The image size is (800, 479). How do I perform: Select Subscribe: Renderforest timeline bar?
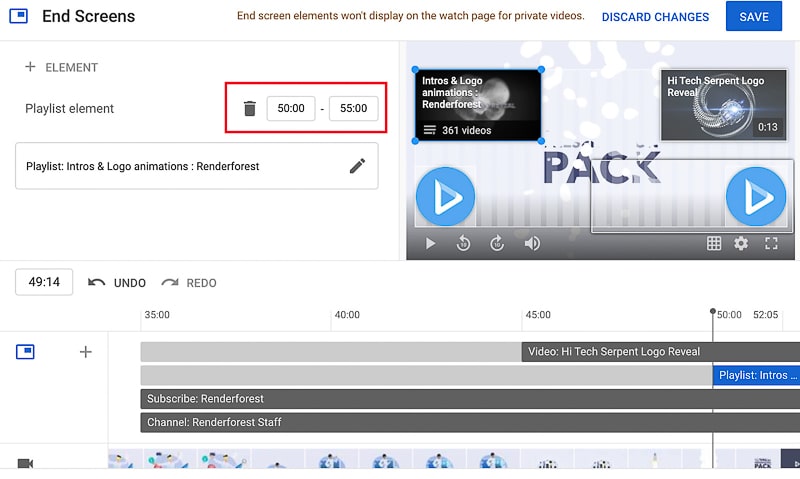(x=470, y=399)
